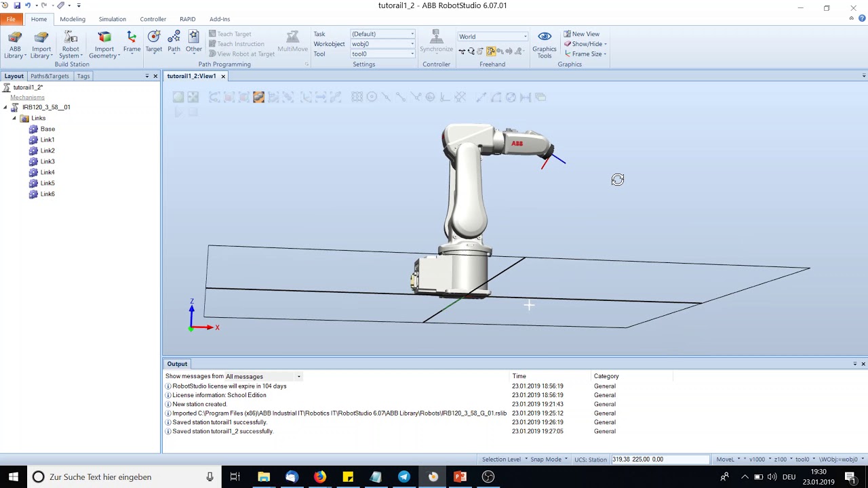868x488 pixels.
Task: Collapse the IRB120_3_58__01 tree node
Action: [5, 107]
